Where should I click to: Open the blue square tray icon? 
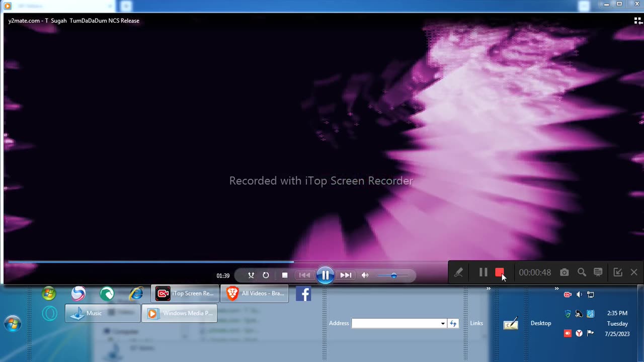pyautogui.click(x=591, y=314)
